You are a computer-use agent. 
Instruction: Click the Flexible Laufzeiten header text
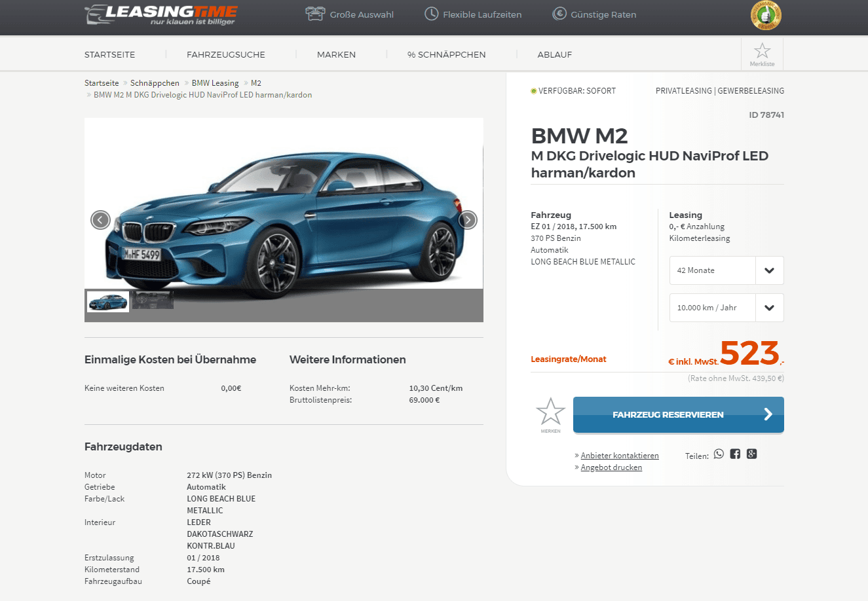point(482,14)
